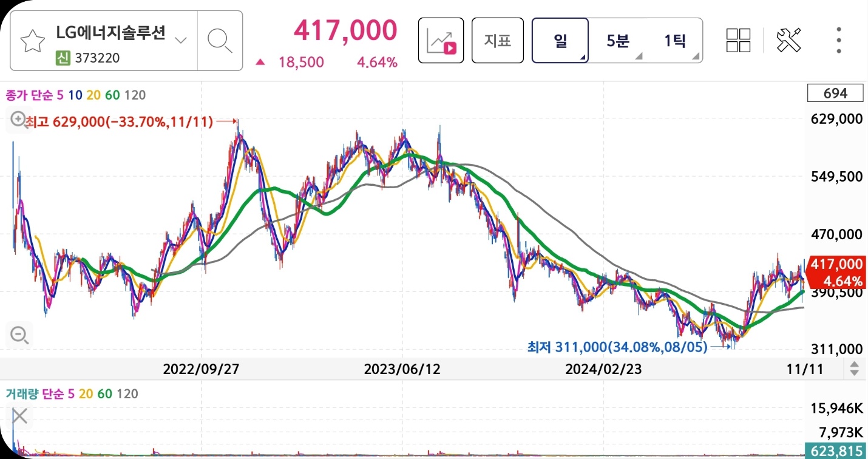
Task: Tap the 15,946K volume axis label
Action: click(x=837, y=408)
